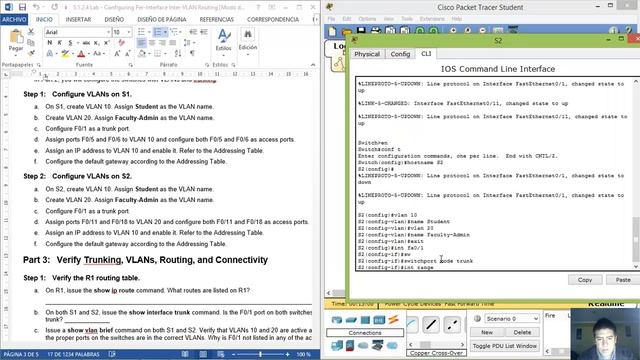Viewport: 640px width, 360px height.
Task: Toggle justify paragraph alignment
Action: (x=173, y=43)
